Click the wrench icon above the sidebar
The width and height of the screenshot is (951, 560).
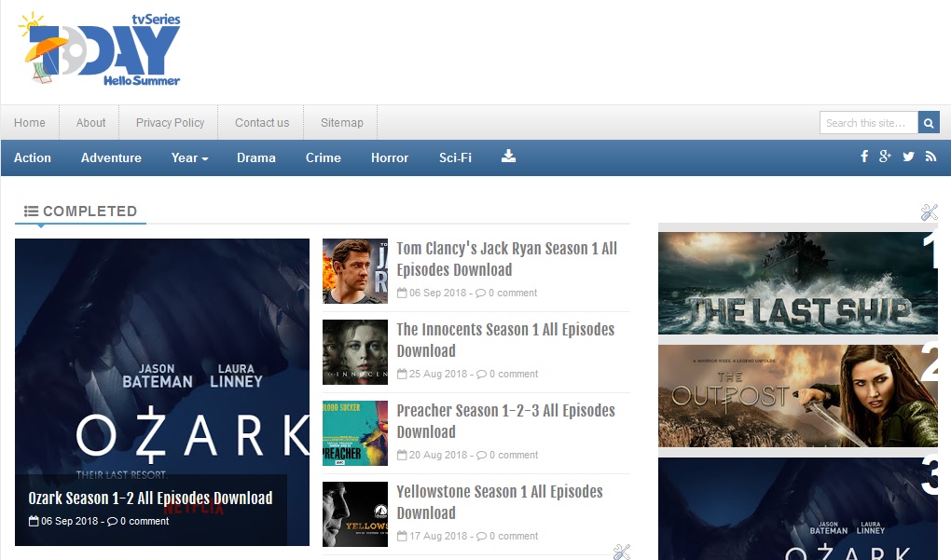tap(929, 212)
